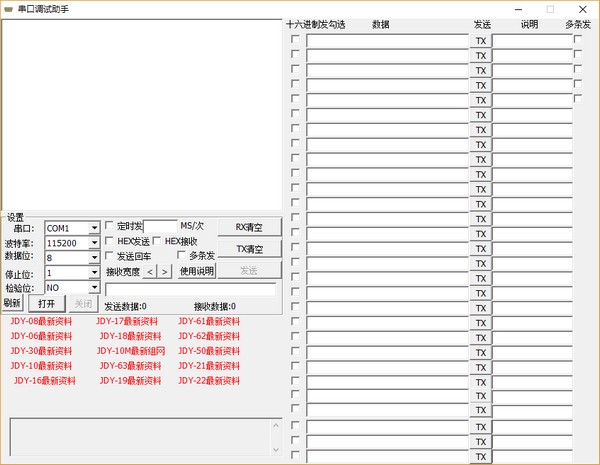
Task: Click the TX button of the last row
Action: pos(481,457)
